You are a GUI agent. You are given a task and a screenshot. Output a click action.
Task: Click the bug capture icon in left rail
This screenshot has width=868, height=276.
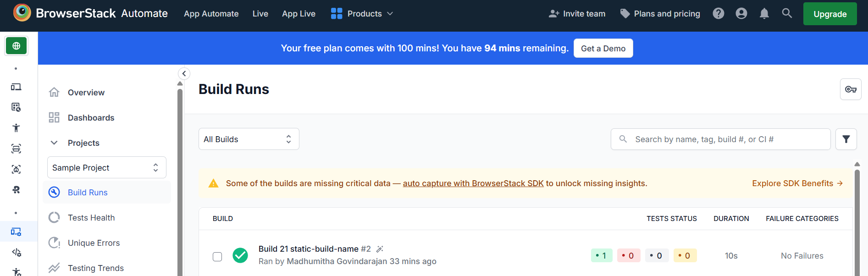(16, 169)
